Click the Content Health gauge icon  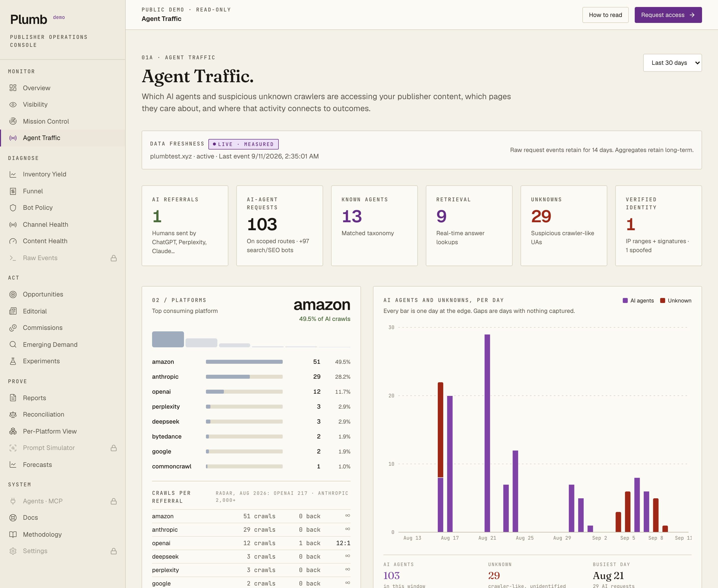coord(13,241)
